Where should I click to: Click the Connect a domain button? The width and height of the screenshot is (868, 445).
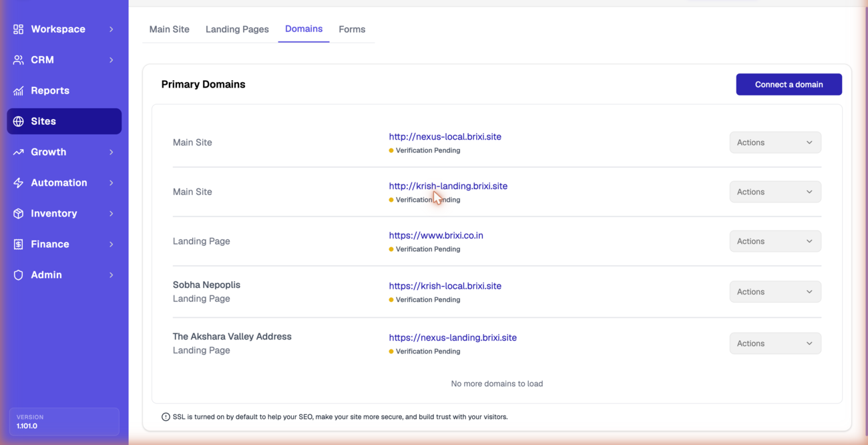pos(789,84)
